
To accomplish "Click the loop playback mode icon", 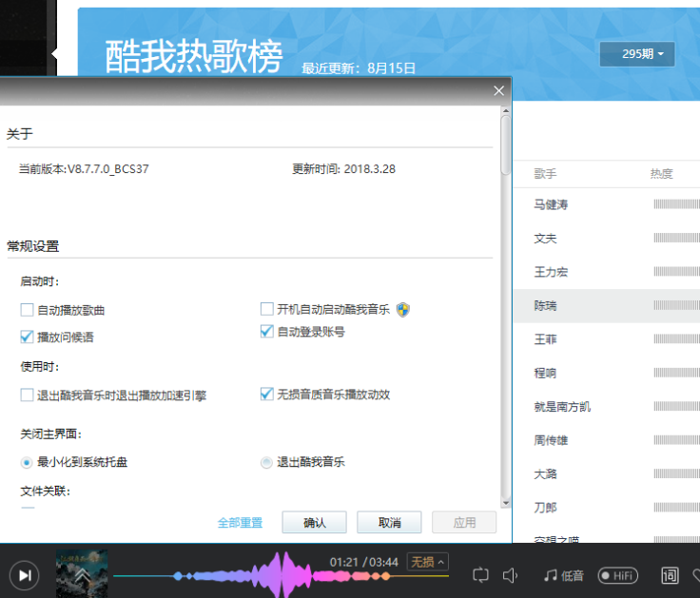I will click(480, 575).
